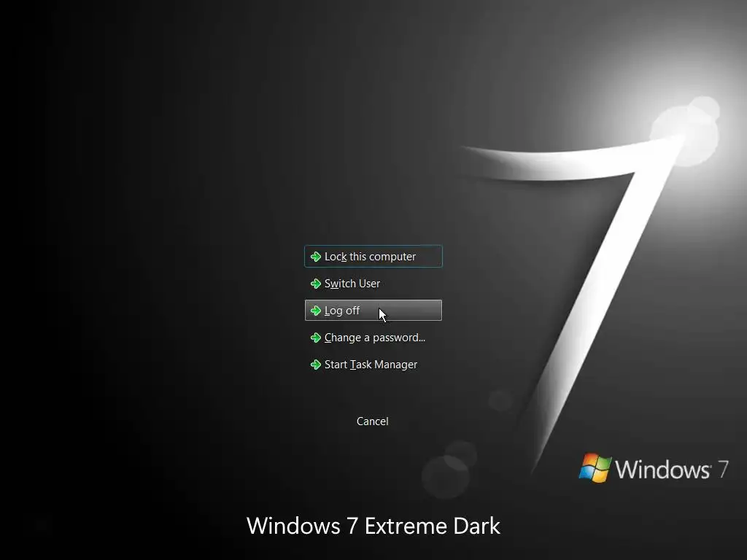
Task: Click the green arrow icon beside Log off
Action: pos(315,311)
